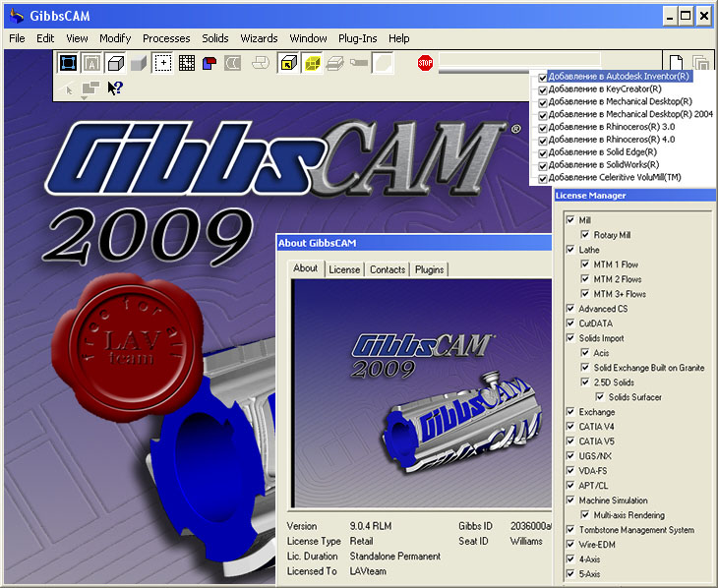718x588 pixels.
Task: Open the Plug-Ins menu
Action: pyautogui.click(x=358, y=38)
